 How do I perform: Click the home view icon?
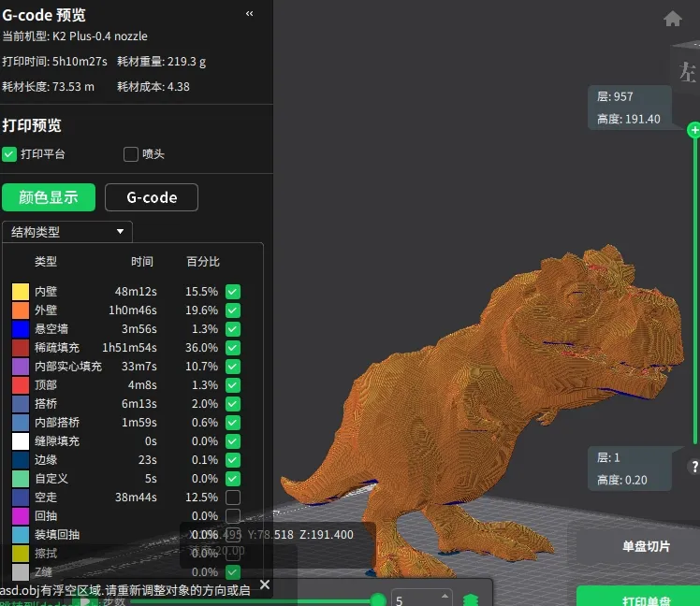coord(672,19)
